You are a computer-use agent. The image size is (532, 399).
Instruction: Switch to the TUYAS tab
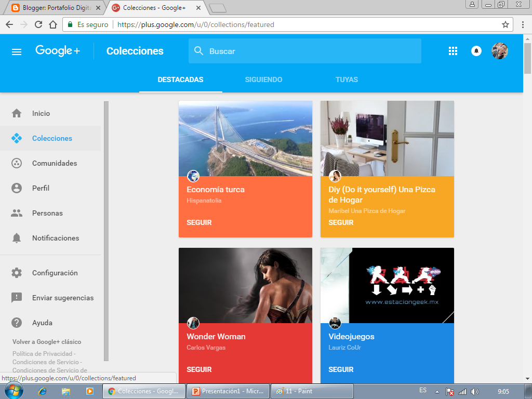347,79
